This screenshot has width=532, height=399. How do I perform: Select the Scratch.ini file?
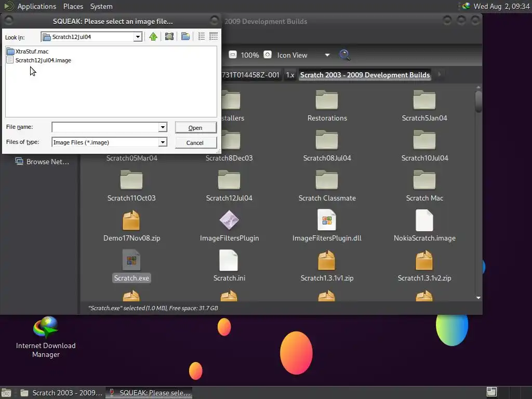click(x=229, y=266)
